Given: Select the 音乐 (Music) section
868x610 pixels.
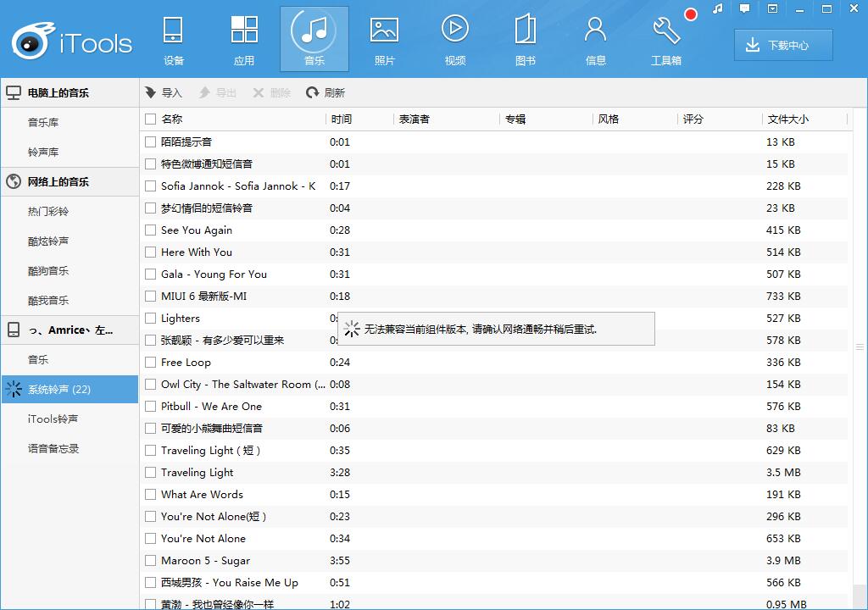Looking at the screenshot, I should point(314,39).
